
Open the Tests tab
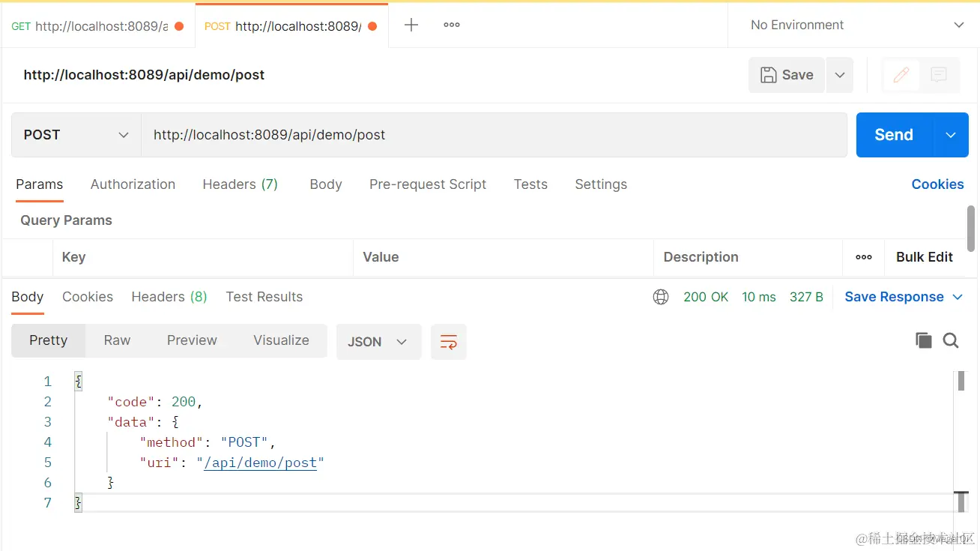tap(530, 184)
